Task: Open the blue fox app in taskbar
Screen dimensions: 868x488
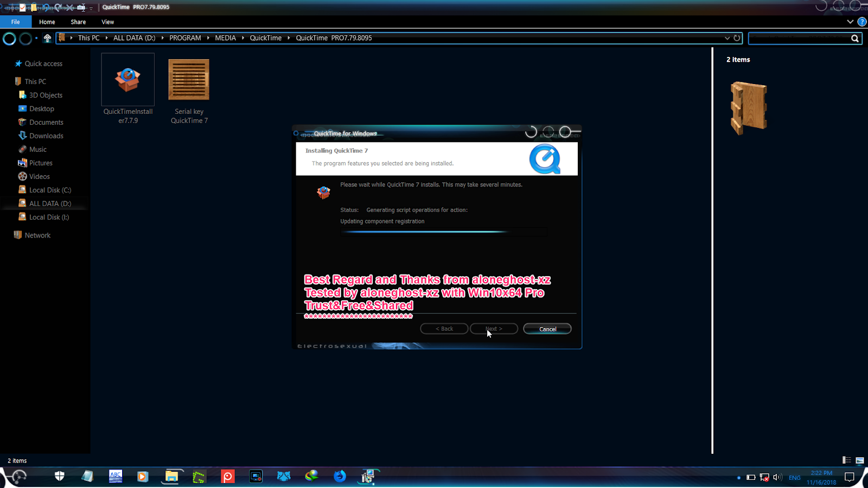Action: pyautogui.click(x=284, y=477)
